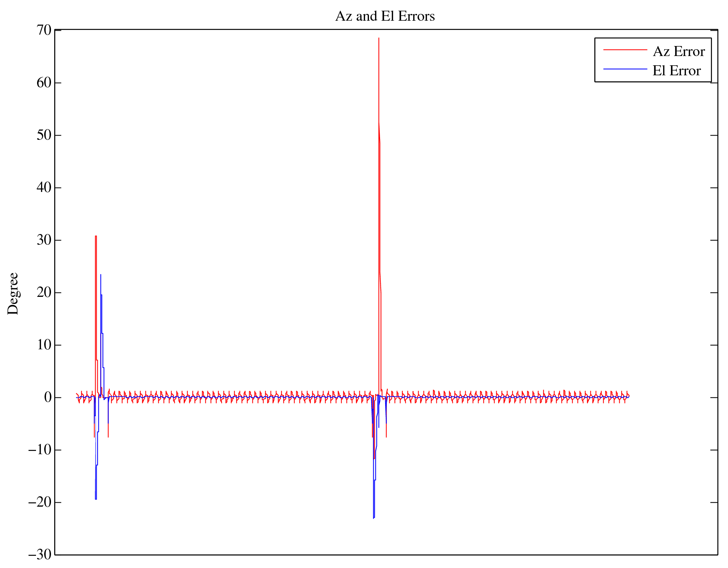Click the first red spike top near 30
Image resolution: width=728 pixels, height=568 pixels.
pos(96,236)
